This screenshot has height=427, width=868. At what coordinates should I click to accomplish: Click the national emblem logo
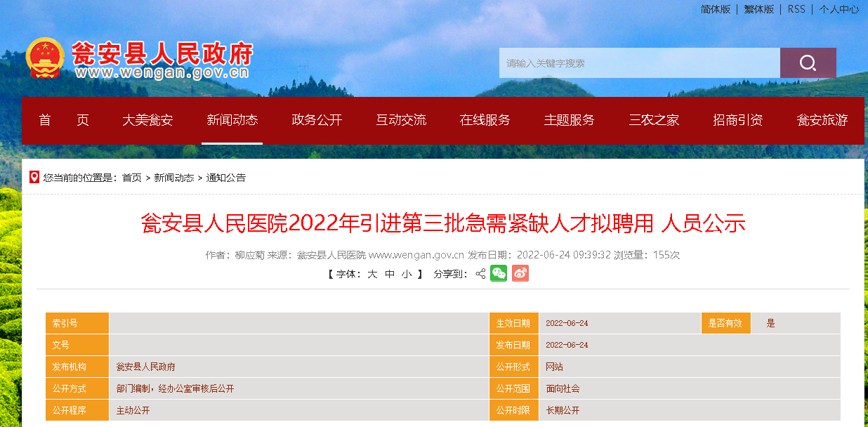[x=45, y=58]
